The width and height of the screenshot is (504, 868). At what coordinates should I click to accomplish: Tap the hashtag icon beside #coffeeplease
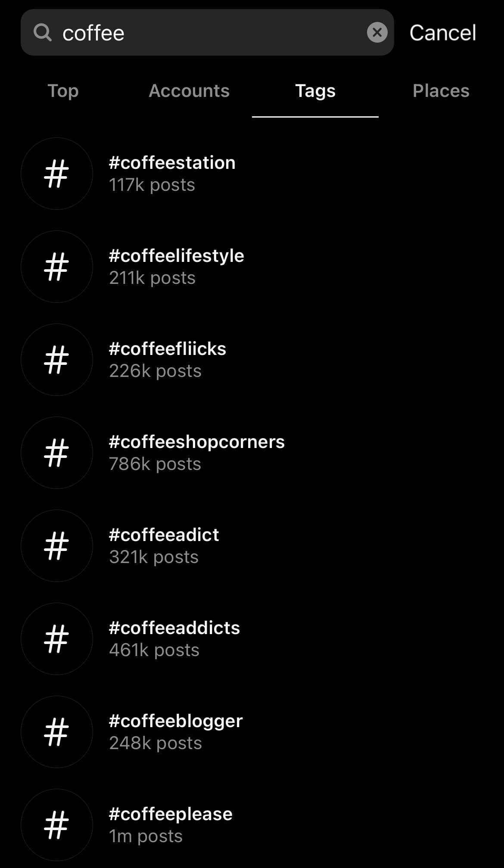[x=56, y=825]
